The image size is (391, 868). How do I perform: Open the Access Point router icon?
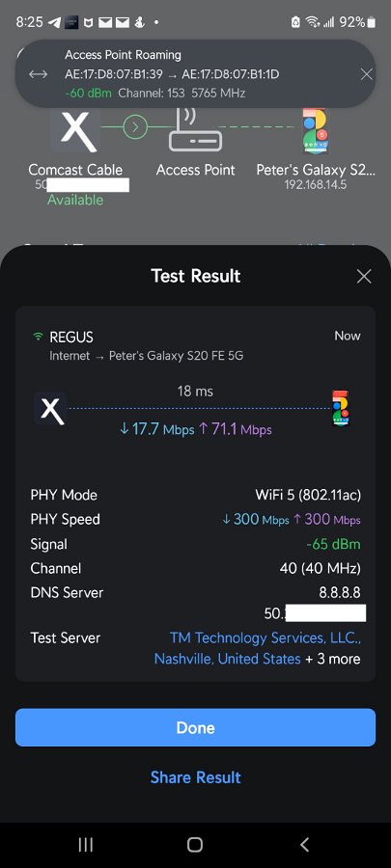(195, 129)
